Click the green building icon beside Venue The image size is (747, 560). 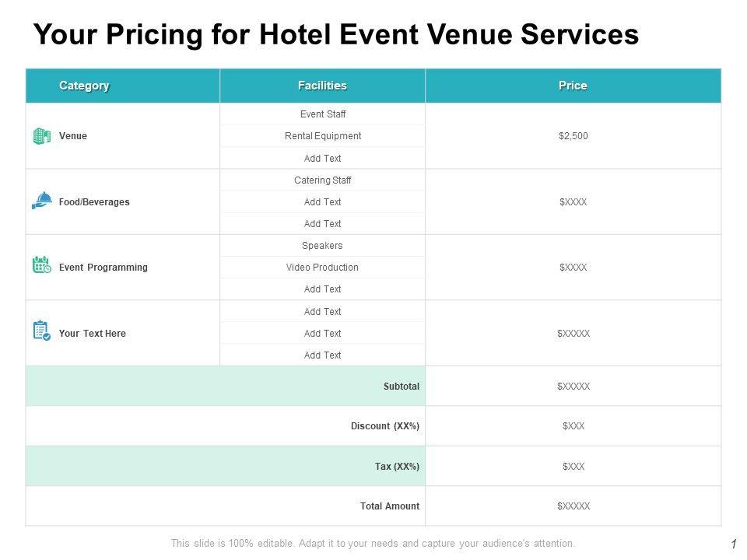click(42, 136)
